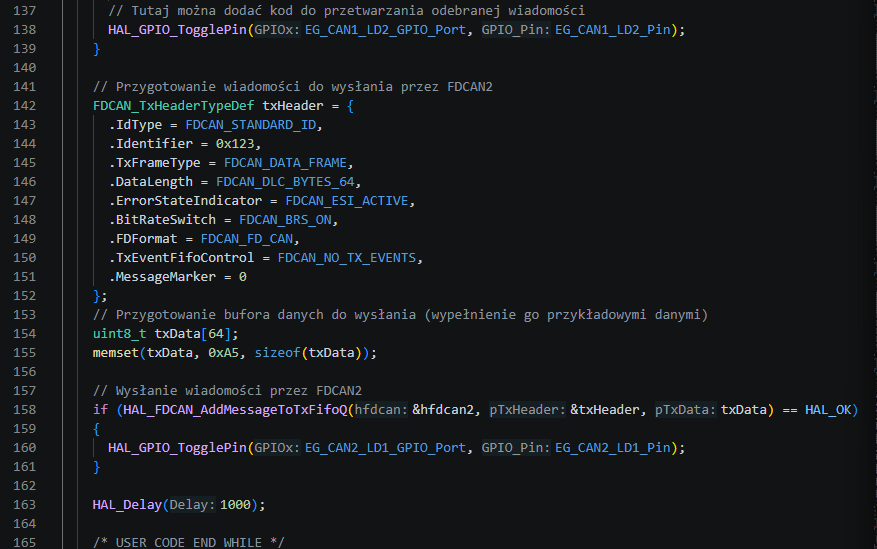877x549 pixels.
Task: Click EG_CAN1_LD2_GPIO_Port on line 138
Action: coord(385,30)
